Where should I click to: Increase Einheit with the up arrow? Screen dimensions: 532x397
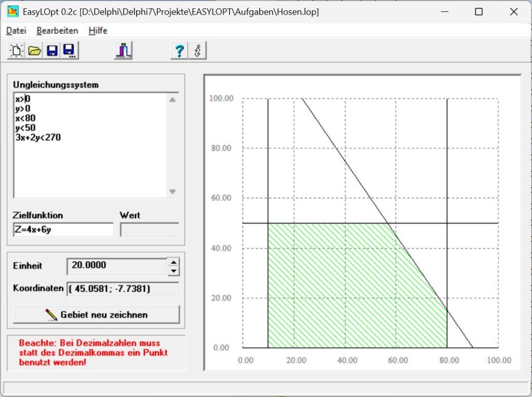point(174,262)
